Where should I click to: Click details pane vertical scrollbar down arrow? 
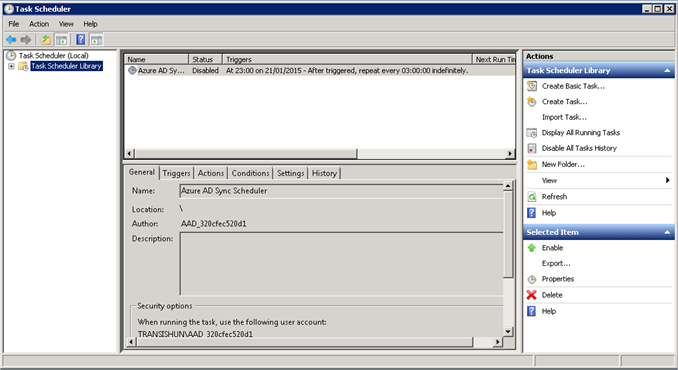[508, 332]
